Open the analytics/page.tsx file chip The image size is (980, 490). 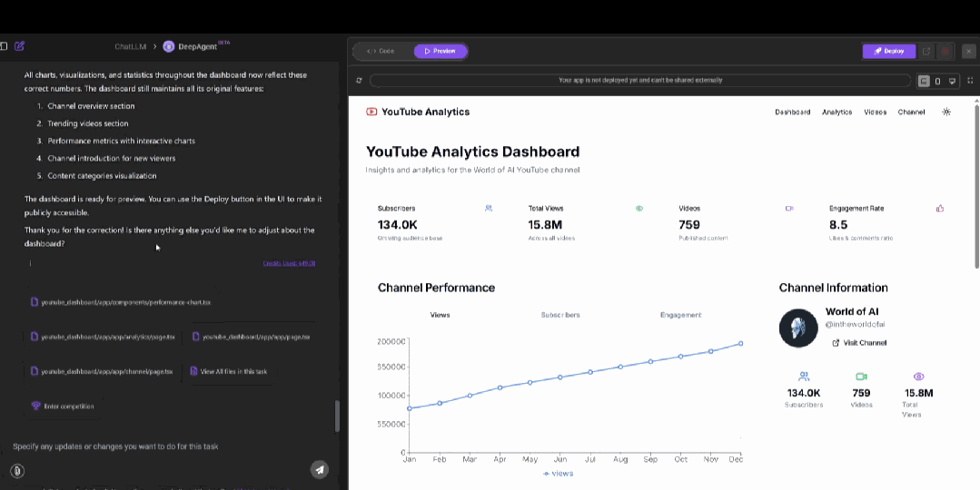(x=104, y=337)
